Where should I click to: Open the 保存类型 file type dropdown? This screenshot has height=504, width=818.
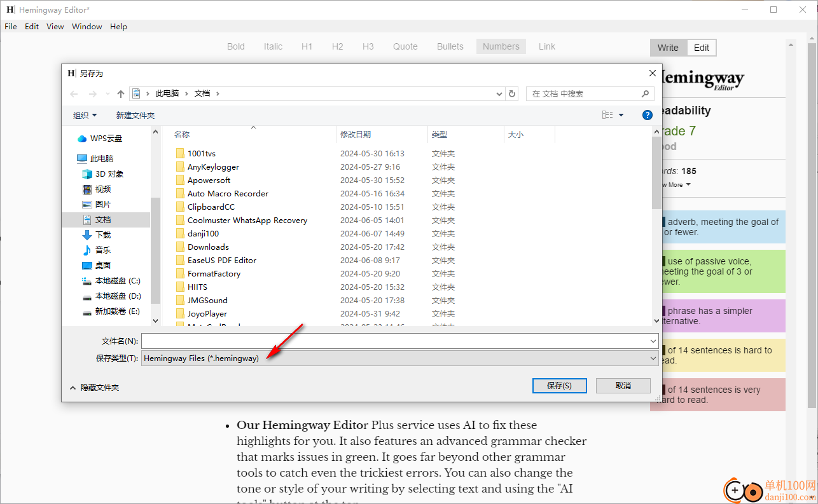[x=400, y=358]
